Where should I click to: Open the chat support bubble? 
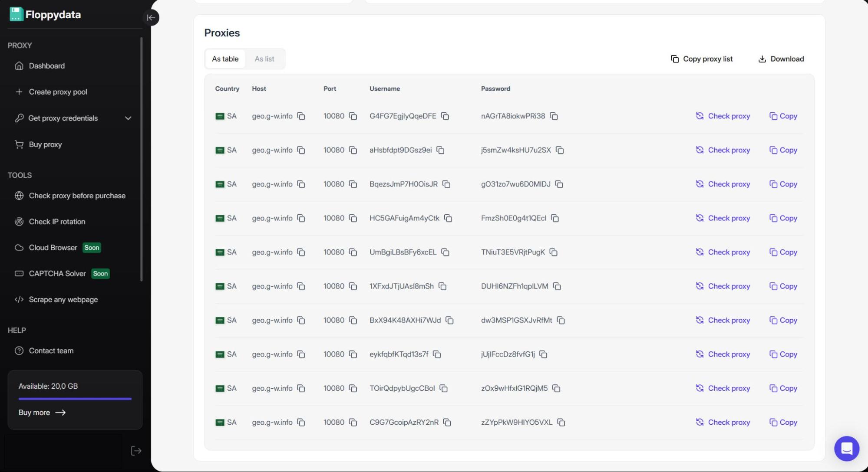(846, 449)
